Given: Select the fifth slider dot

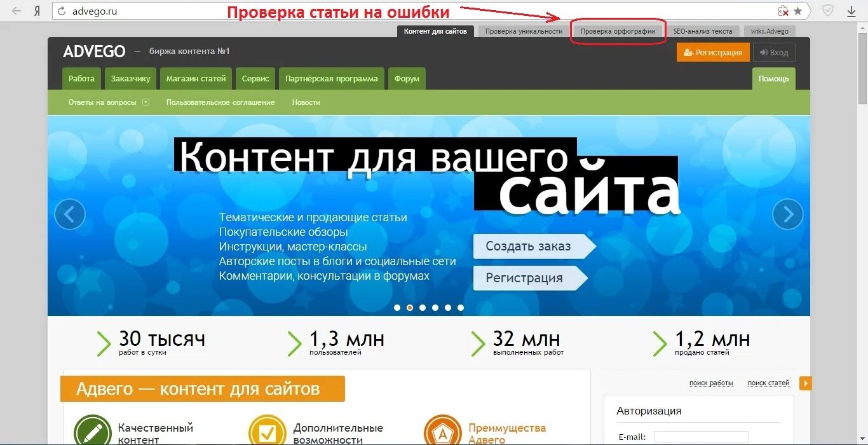Looking at the screenshot, I should [448, 308].
